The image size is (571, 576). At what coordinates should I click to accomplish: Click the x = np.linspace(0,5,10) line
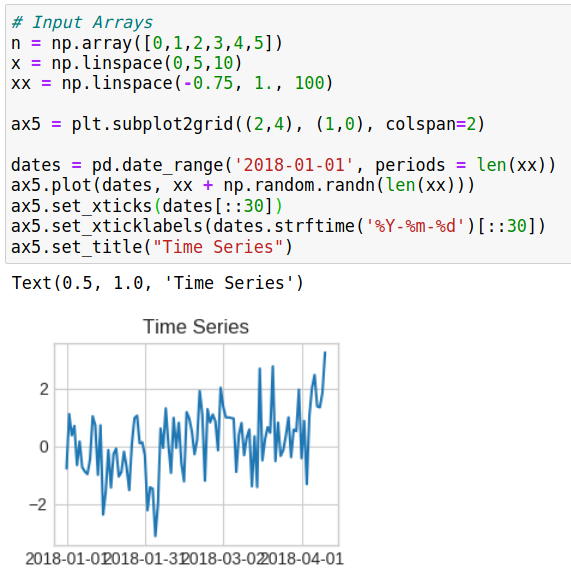click(126, 63)
